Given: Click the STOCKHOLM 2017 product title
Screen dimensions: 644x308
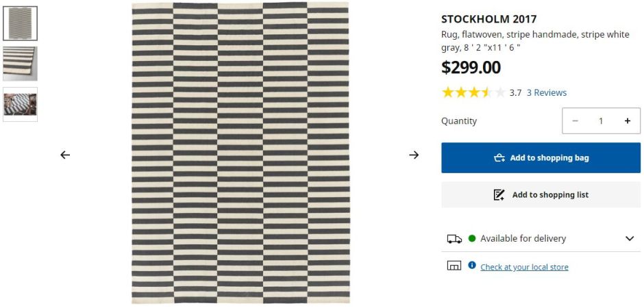Looking at the screenshot, I should tap(488, 19).
